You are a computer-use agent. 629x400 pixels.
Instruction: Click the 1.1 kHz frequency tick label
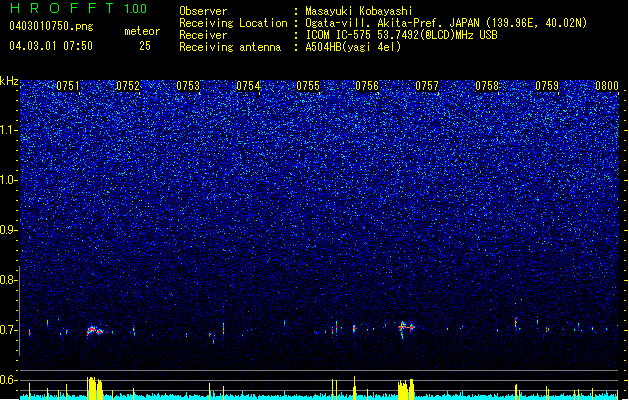tap(9, 130)
